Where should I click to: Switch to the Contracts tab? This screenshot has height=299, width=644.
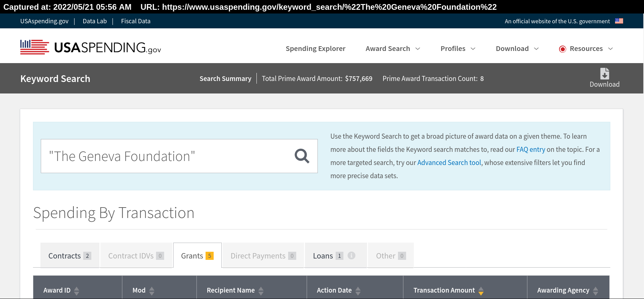pyautogui.click(x=70, y=255)
